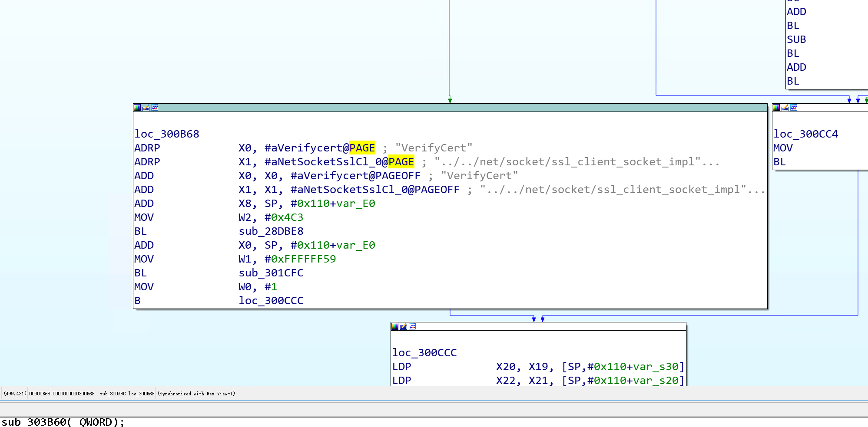Viewport: 868px width, 427px height.
Task: Click the sub_28DBE8 call target
Action: click(271, 231)
